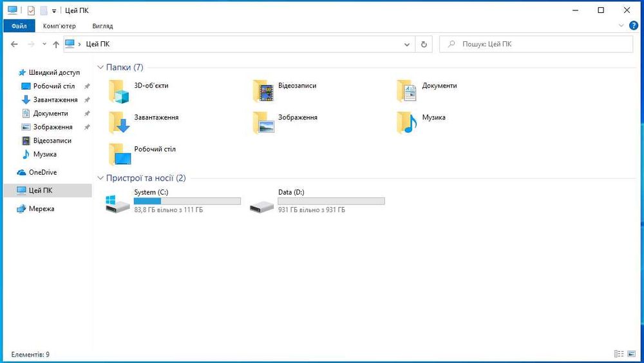Go forward with the forward arrow
The image size is (644, 363).
pyautogui.click(x=31, y=44)
